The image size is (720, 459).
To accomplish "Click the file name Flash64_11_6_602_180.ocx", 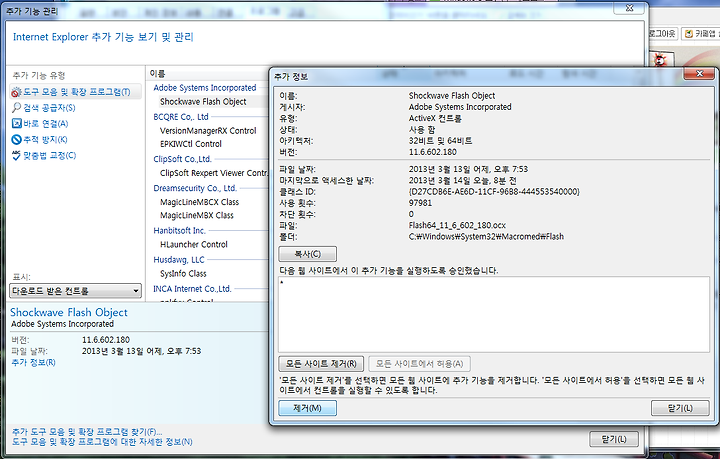I will point(457,225).
